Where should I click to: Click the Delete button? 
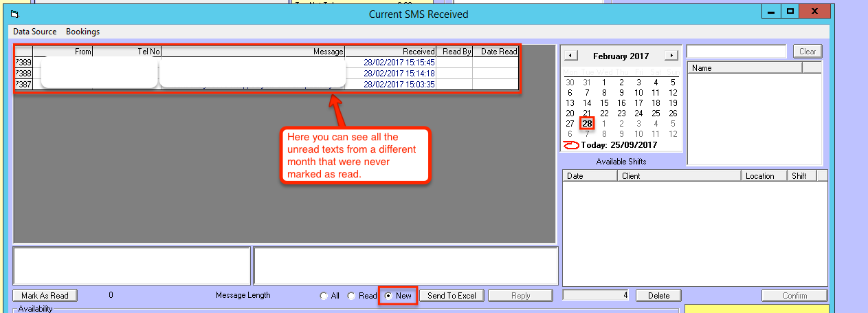[x=658, y=296]
